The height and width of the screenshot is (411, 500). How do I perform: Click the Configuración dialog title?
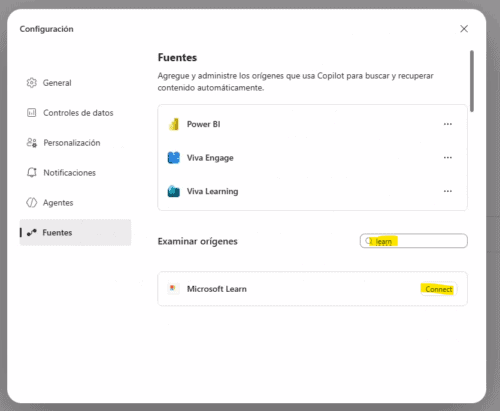pos(46,29)
